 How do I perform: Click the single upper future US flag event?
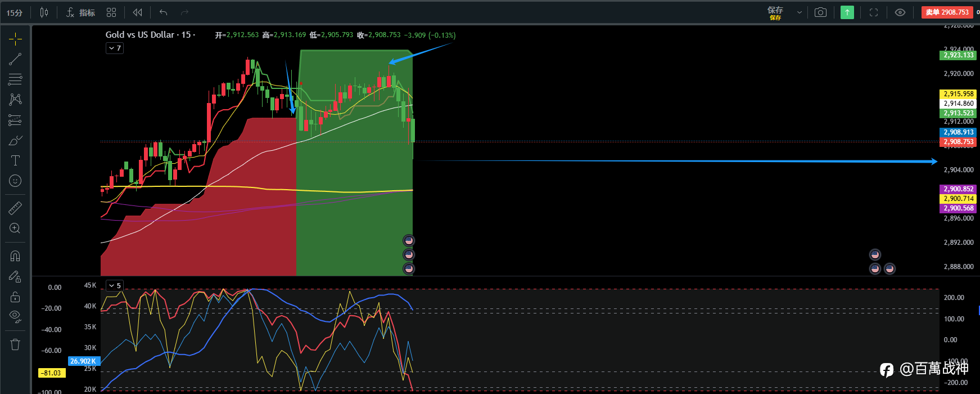(x=875, y=254)
